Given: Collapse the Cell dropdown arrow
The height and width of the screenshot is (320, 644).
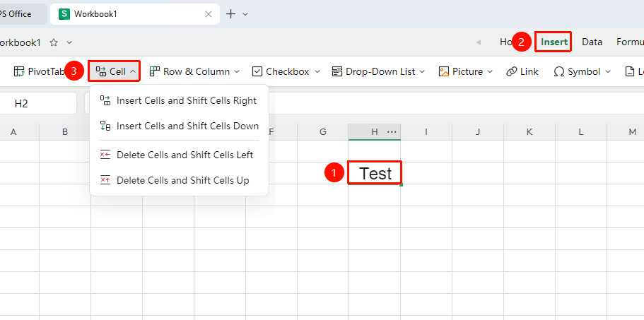Looking at the screenshot, I should pos(133,71).
